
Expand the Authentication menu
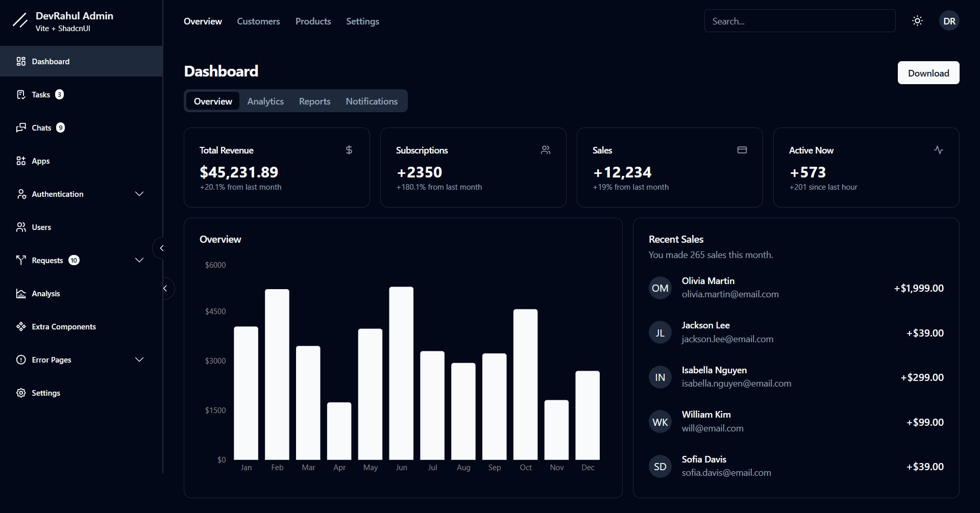point(139,194)
